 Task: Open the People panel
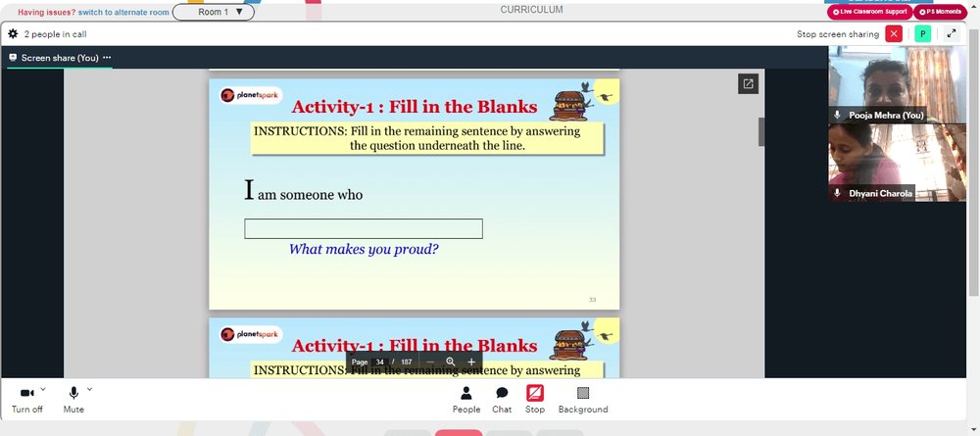click(466, 400)
